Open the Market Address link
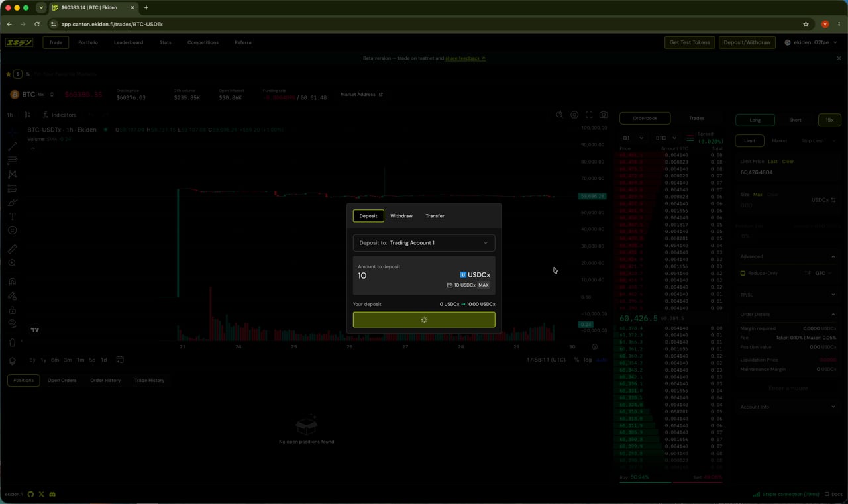The height and width of the screenshot is (504, 848). click(362, 95)
